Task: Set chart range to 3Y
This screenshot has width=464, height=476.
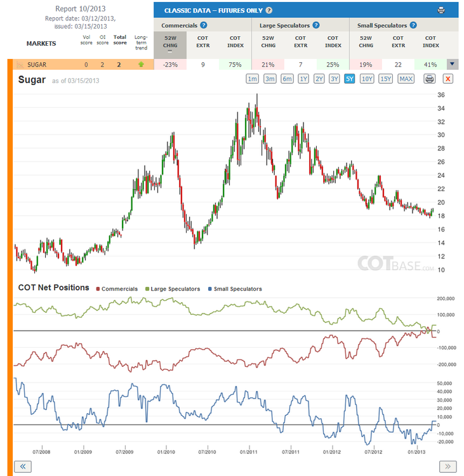Action: (x=334, y=79)
